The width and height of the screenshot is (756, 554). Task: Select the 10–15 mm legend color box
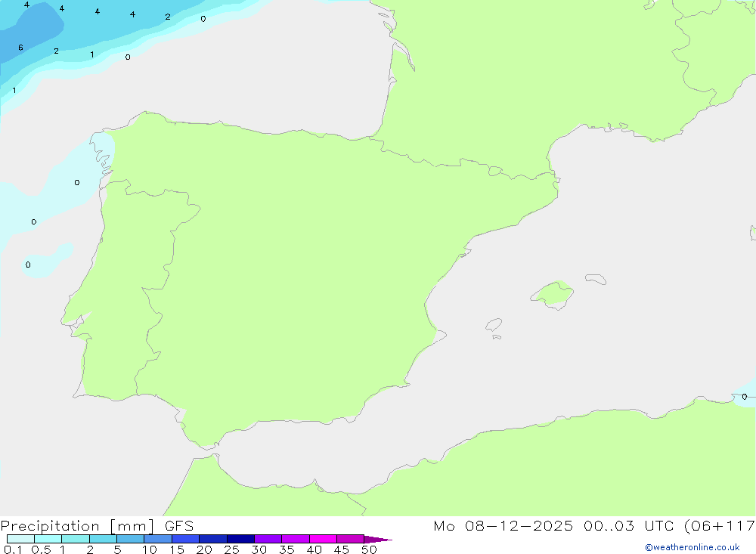coord(158,539)
